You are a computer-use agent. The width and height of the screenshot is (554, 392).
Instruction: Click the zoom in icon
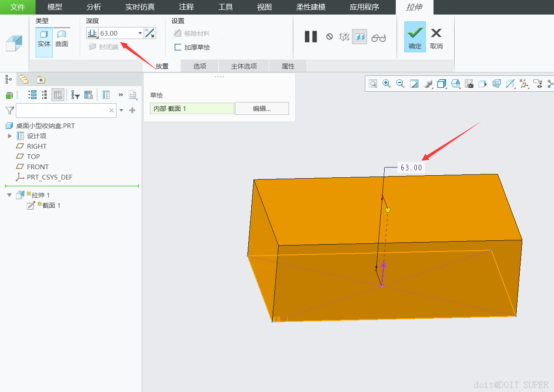[386, 84]
